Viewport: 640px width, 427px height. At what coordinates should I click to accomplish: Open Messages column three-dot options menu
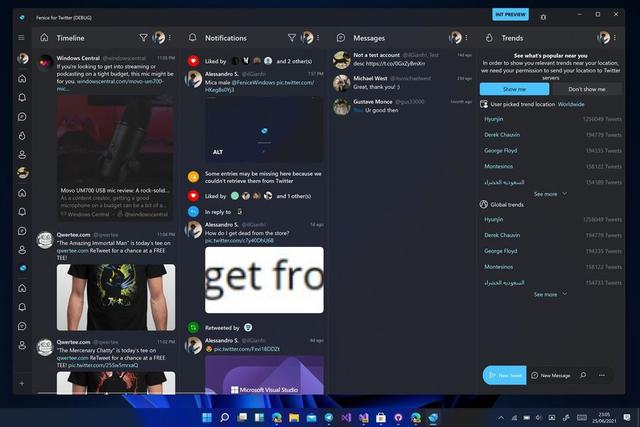(x=468, y=37)
